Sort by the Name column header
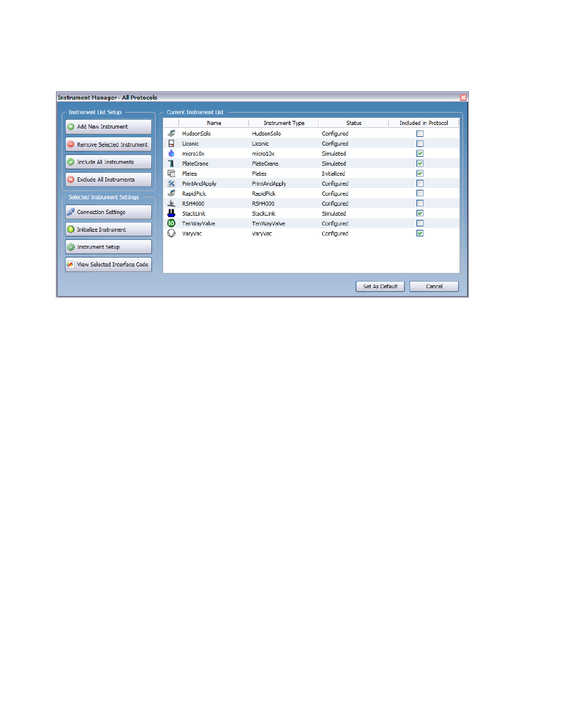 [214, 123]
